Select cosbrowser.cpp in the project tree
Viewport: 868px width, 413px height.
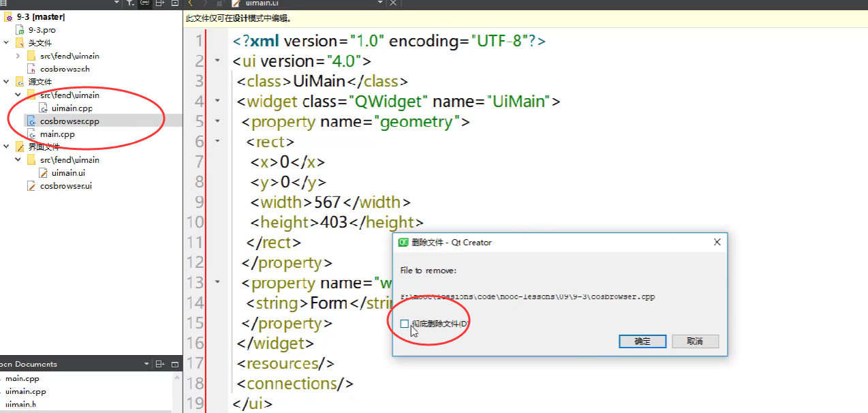coord(69,121)
